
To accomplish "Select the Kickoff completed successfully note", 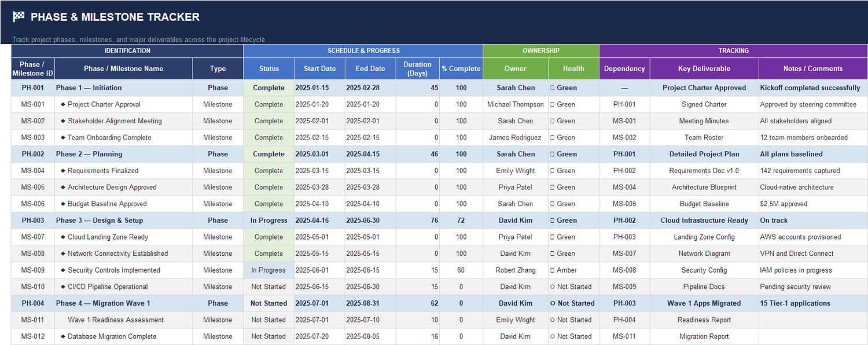I will (813, 88).
